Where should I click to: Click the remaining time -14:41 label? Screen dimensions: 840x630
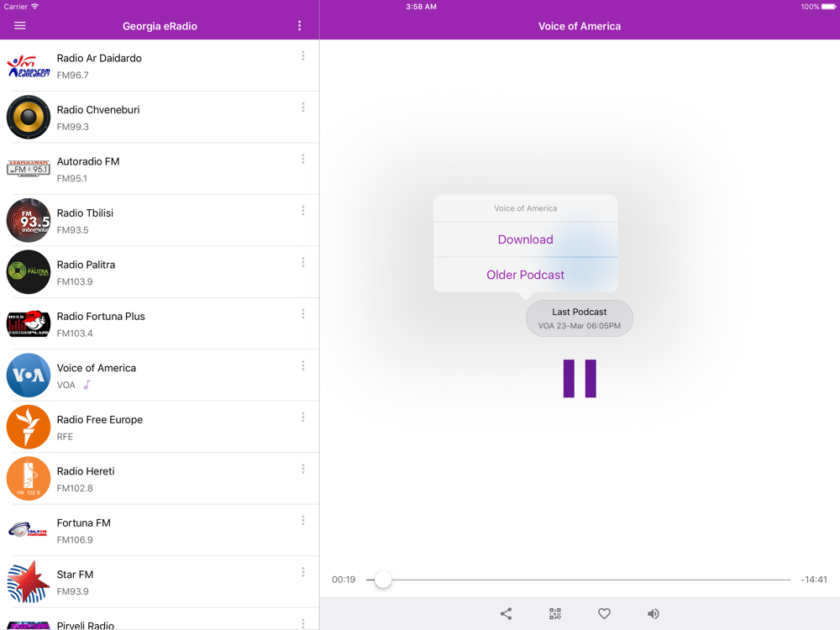coord(814,580)
